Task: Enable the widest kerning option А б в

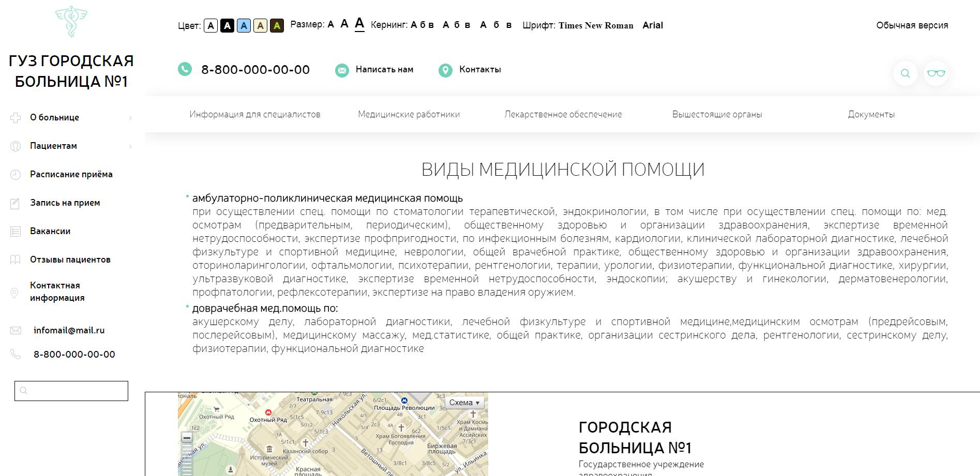Action: [x=495, y=23]
